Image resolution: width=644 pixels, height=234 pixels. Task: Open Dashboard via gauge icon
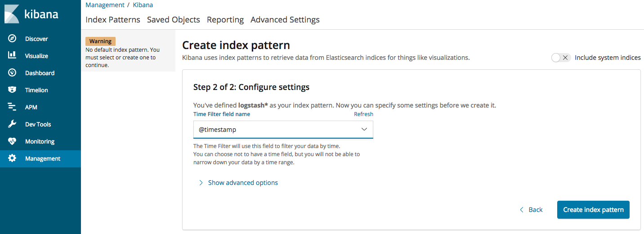coord(12,72)
